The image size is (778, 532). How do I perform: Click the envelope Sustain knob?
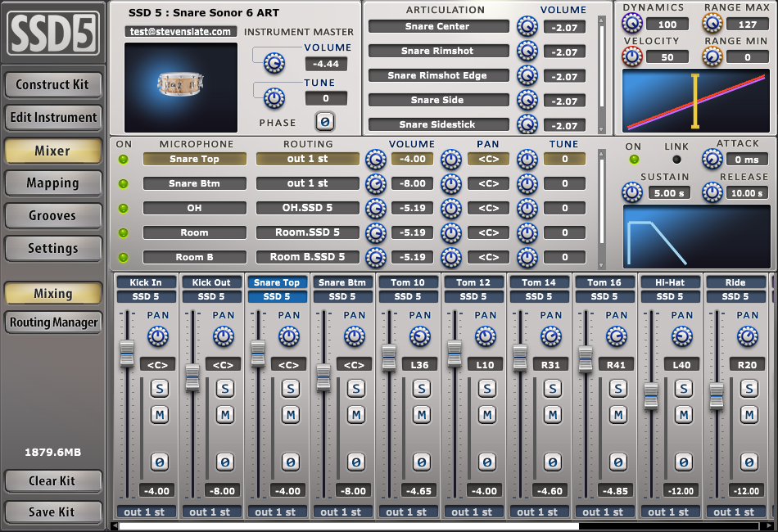[632, 192]
